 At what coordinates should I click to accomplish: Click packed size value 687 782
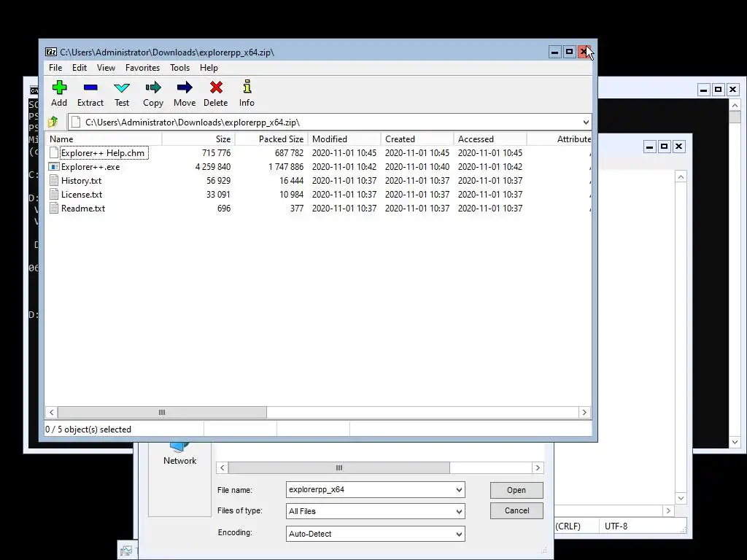pyautogui.click(x=289, y=153)
